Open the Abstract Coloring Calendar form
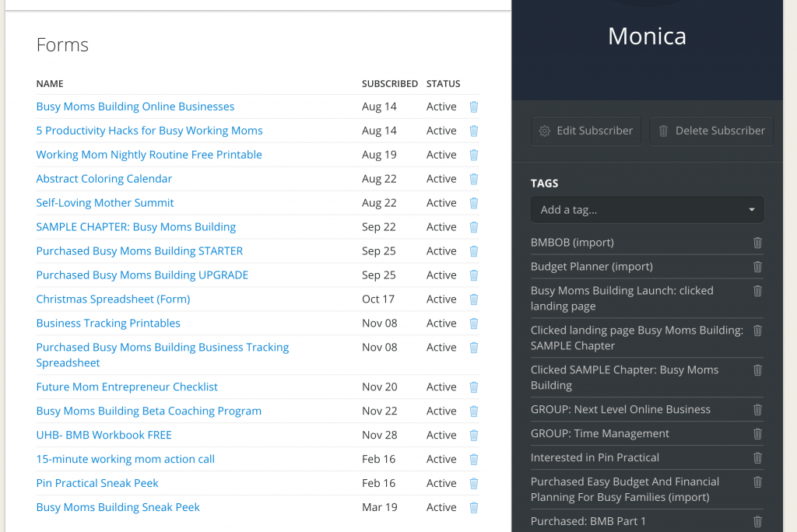Viewport: 797px width, 532px height. (x=104, y=179)
